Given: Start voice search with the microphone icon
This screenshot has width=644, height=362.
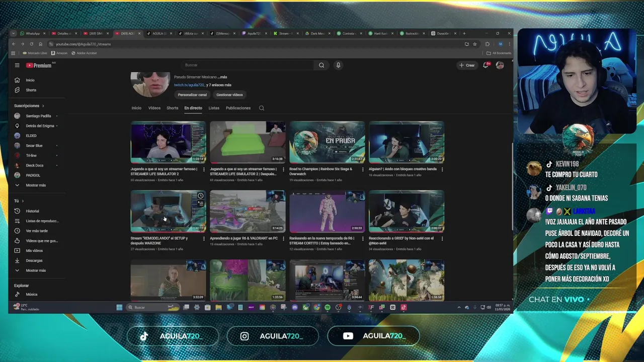Looking at the screenshot, I should 338,65.
